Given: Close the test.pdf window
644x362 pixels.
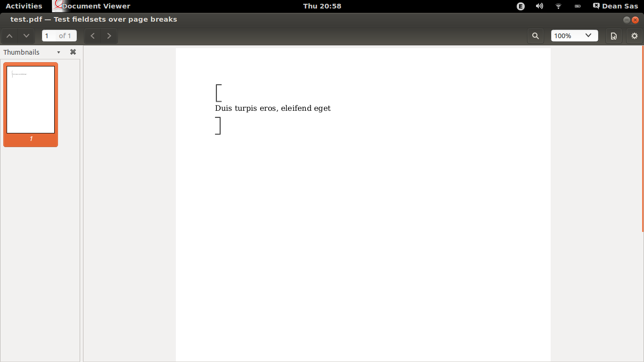Looking at the screenshot, I should [635, 20].
